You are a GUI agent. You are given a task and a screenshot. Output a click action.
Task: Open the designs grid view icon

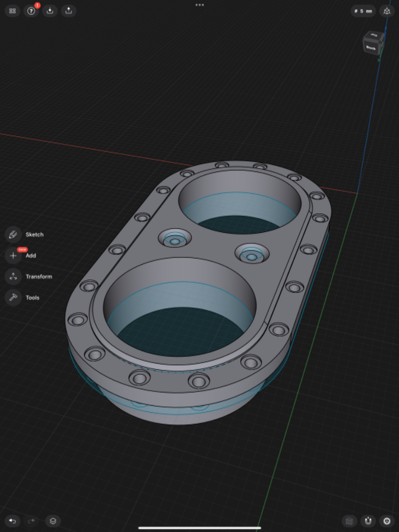12,11
